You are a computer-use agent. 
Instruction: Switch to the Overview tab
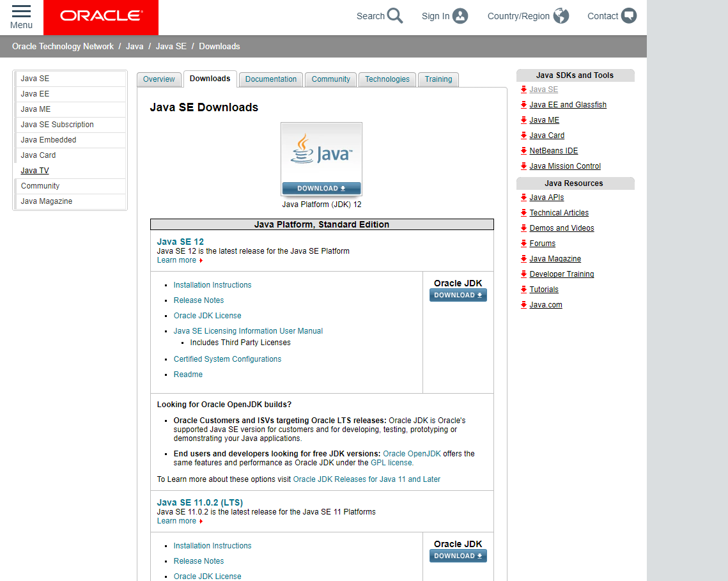point(159,79)
